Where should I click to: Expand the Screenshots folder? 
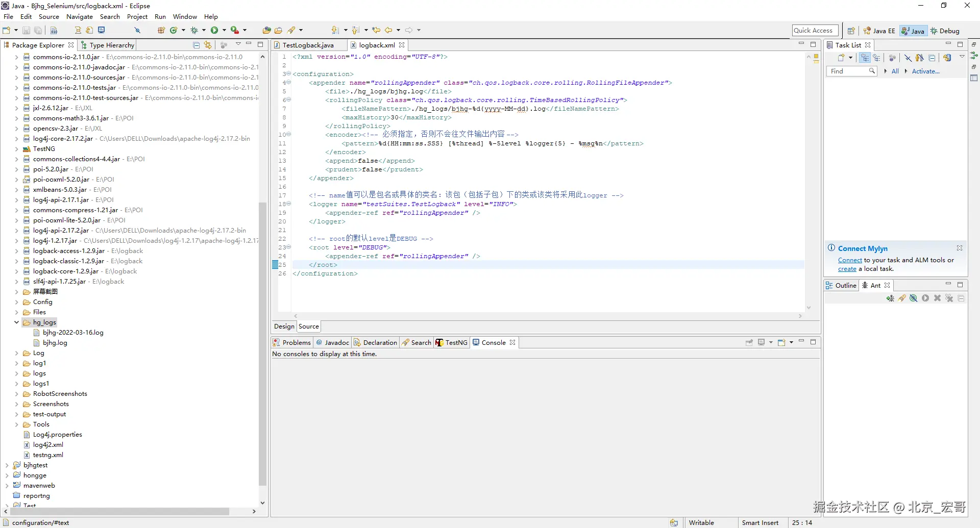point(16,404)
